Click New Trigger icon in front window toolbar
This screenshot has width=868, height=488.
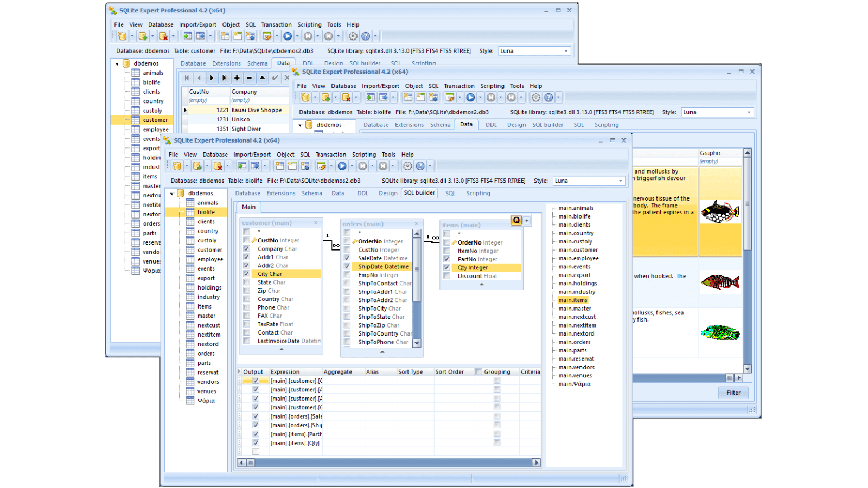[x=305, y=166]
